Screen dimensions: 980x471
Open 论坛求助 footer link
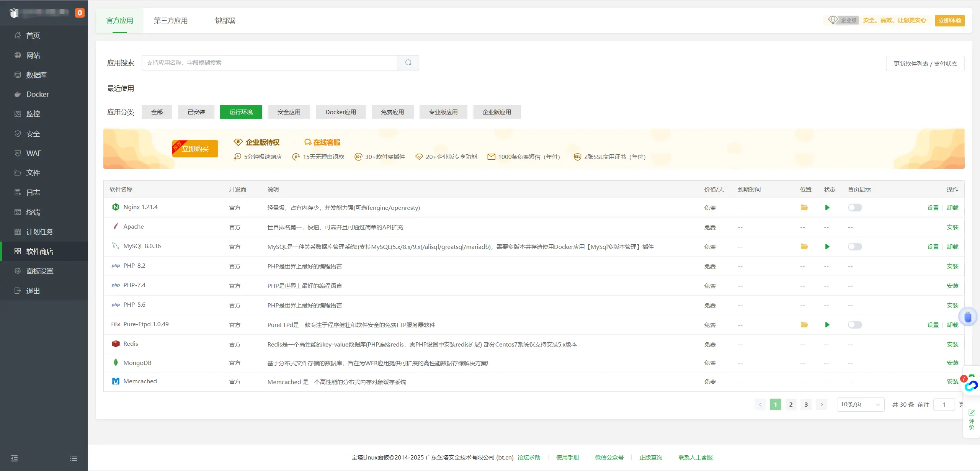529,458
